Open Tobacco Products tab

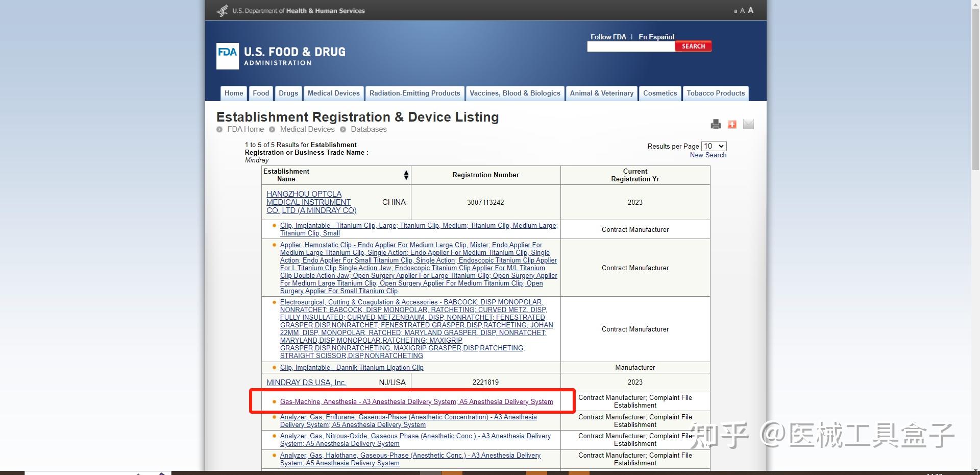point(716,93)
